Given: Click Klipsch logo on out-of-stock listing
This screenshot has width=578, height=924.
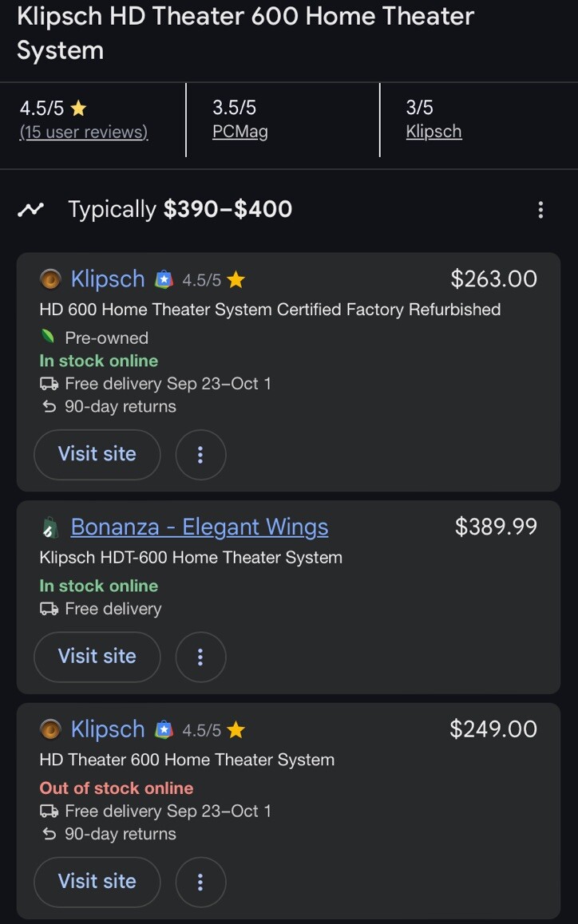Looking at the screenshot, I should click(50, 729).
